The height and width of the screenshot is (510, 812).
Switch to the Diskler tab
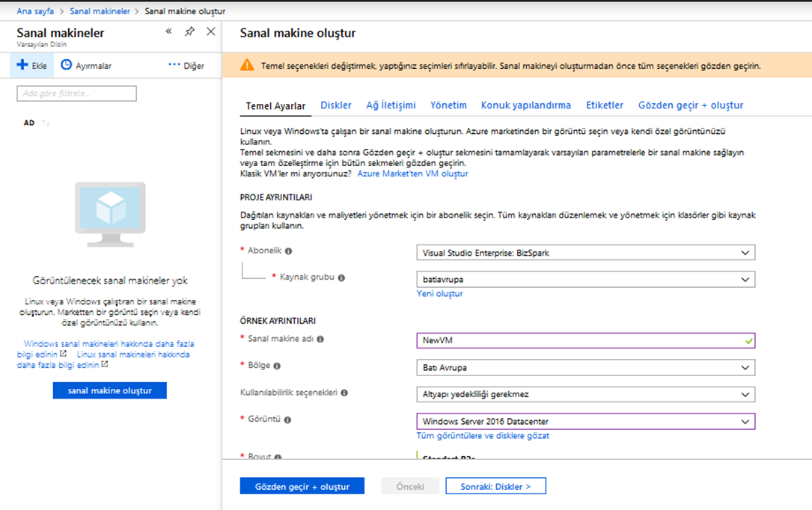[x=336, y=105]
